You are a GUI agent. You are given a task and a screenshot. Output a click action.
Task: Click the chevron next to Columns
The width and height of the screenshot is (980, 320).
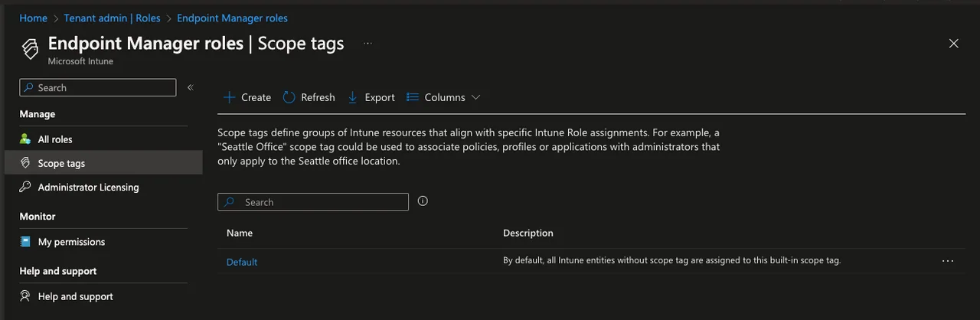pos(475,97)
